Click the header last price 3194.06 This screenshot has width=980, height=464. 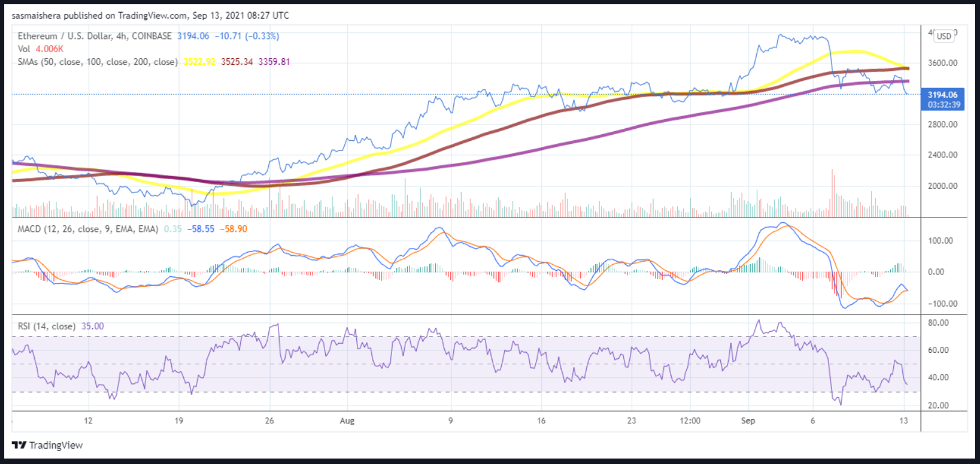point(193,36)
